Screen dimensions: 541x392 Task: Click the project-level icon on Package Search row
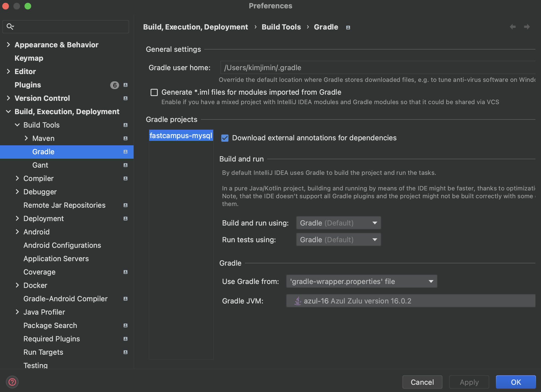(126, 325)
